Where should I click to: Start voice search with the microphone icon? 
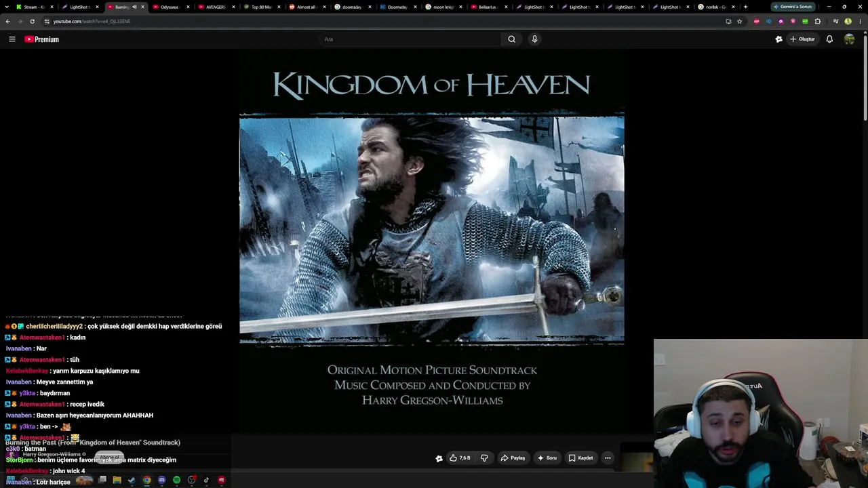point(534,39)
